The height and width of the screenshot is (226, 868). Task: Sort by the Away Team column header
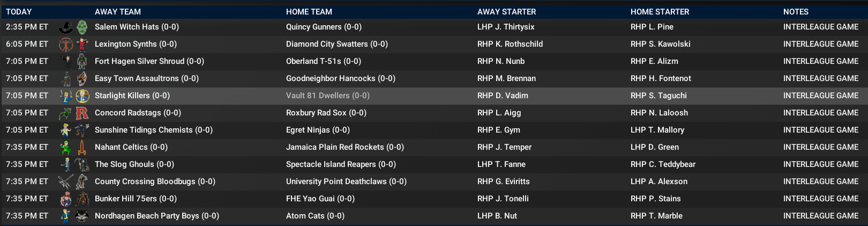(118, 11)
